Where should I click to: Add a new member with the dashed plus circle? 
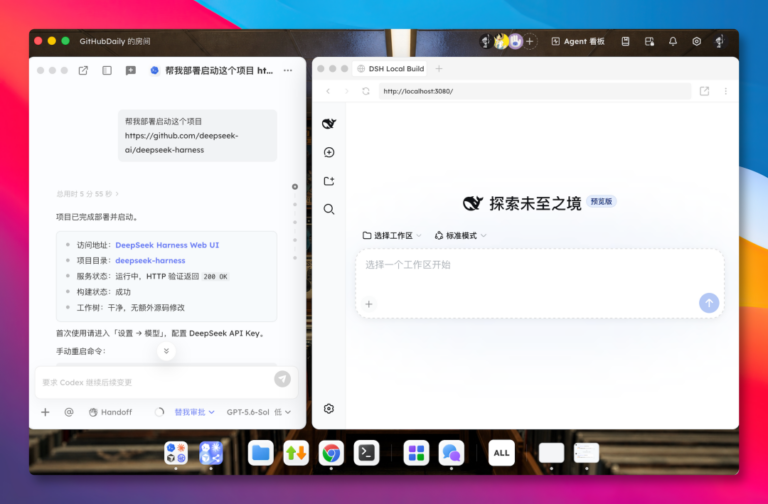coord(529,42)
